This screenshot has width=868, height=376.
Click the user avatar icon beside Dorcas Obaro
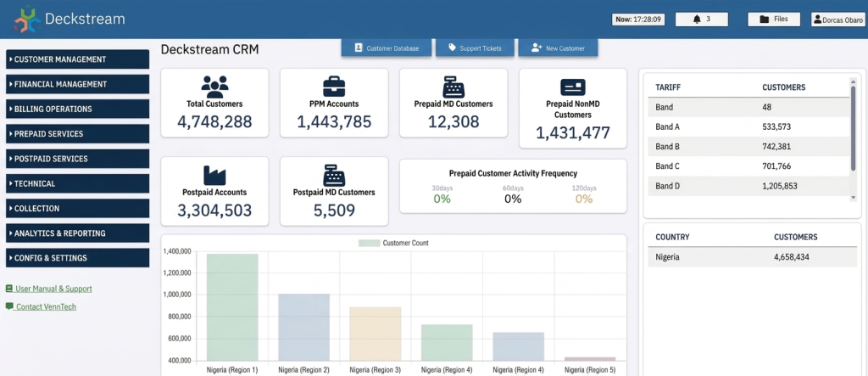pyautogui.click(x=818, y=20)
